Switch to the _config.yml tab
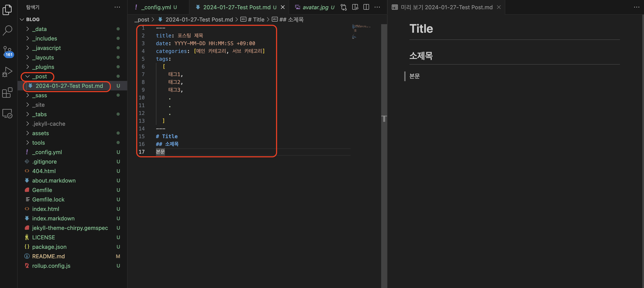 pos(156,7)
